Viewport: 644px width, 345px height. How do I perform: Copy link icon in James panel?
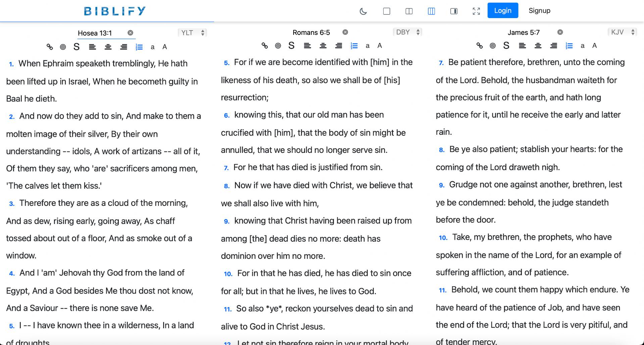[x=480, y=46]
